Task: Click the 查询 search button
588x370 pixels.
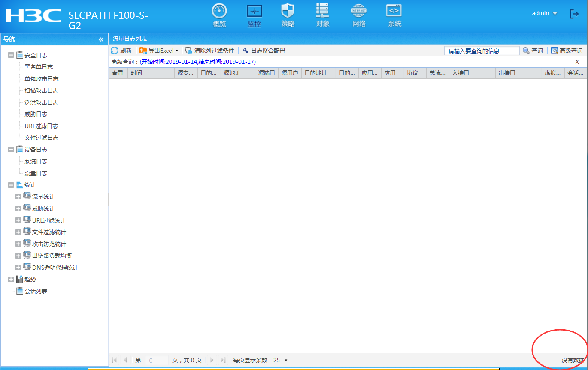Action: click(533, 51)
